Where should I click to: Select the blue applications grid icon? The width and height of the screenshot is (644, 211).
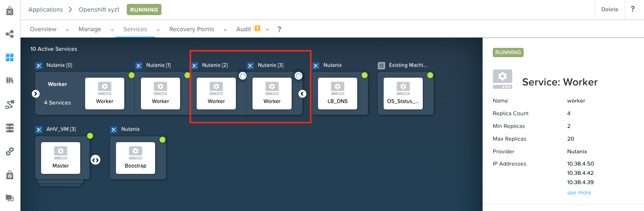10,58
